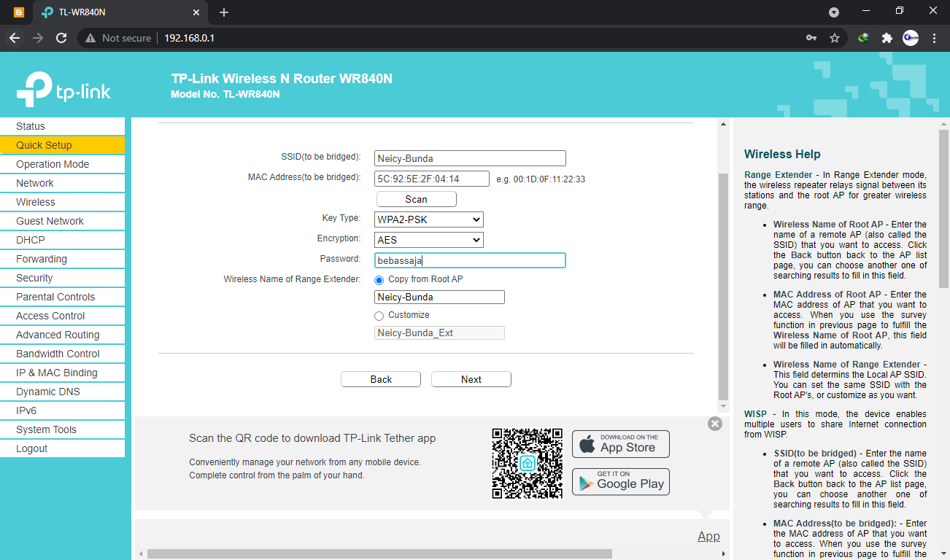Bookmark this page with the star icon
This screenshot has width=950, height=560.
pos(835,38)
